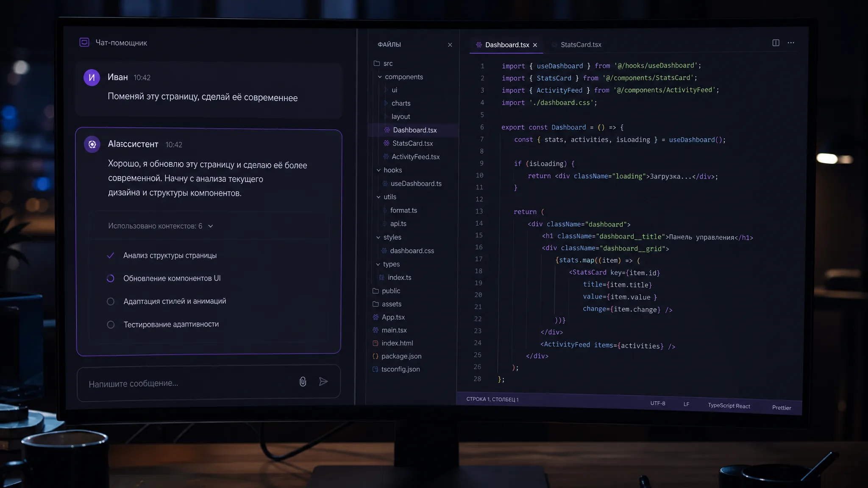Click the LF line ending indicator
This screenshot has width=868, height=488.
coord(686,404)
